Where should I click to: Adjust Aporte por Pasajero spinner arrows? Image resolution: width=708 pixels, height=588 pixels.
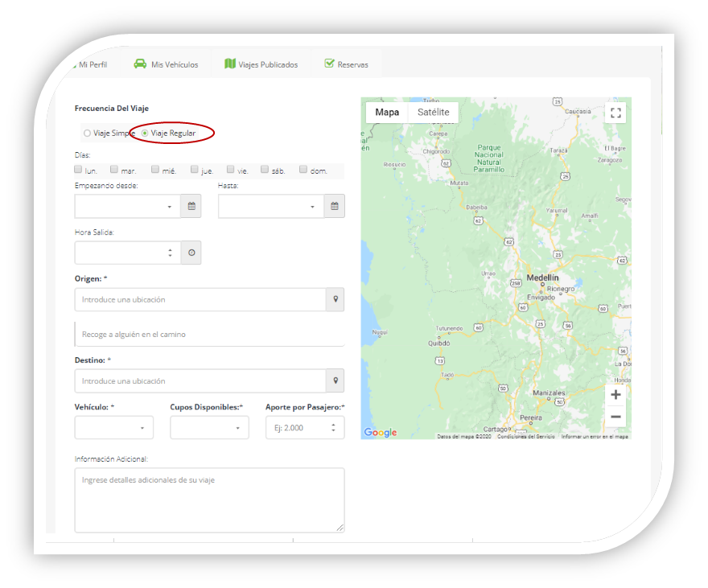tap(333, 427)
